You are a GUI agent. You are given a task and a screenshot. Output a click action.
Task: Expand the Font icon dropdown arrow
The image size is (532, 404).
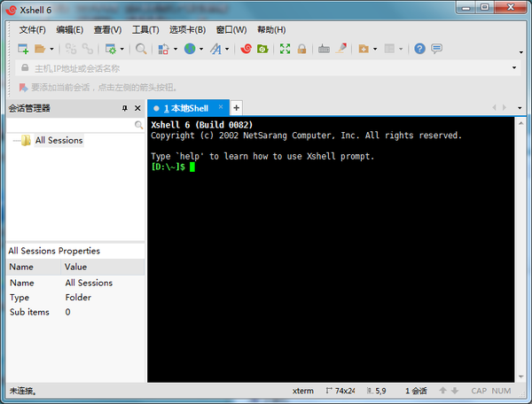click(x=227, y=49)
